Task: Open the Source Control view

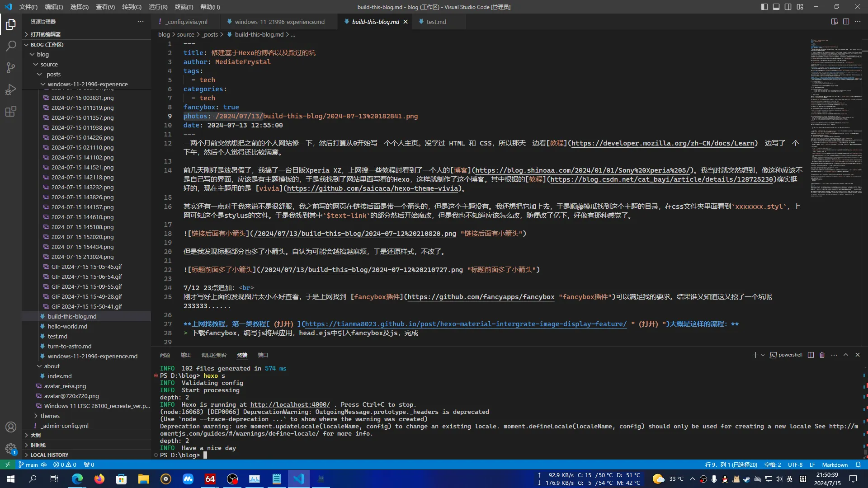Action: tap(11, 68)
